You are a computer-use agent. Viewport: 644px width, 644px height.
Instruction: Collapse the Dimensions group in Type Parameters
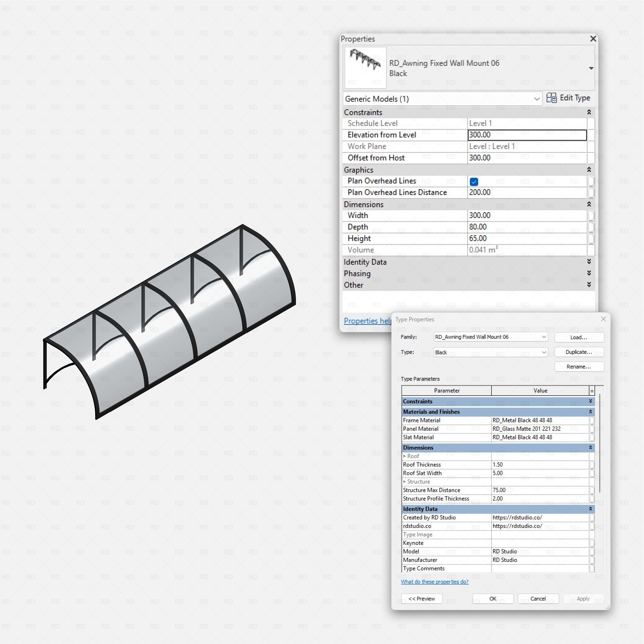(x=590, y=448)
